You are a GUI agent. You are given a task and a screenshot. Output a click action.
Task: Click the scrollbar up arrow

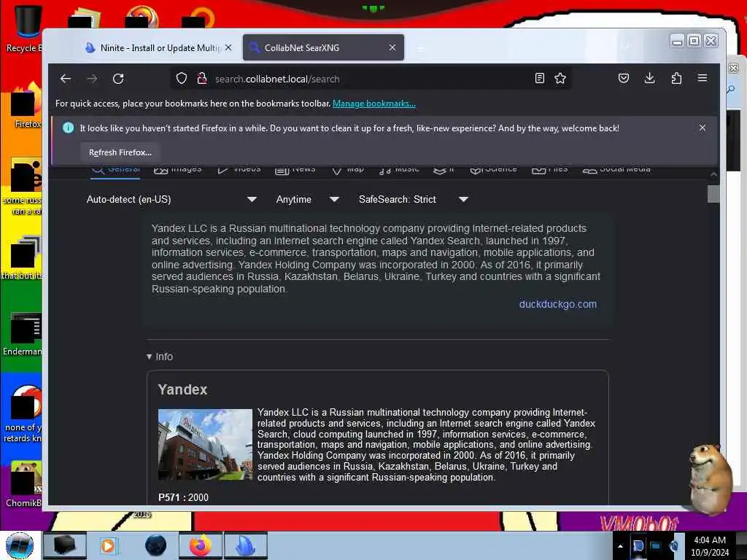click(713, 174)
